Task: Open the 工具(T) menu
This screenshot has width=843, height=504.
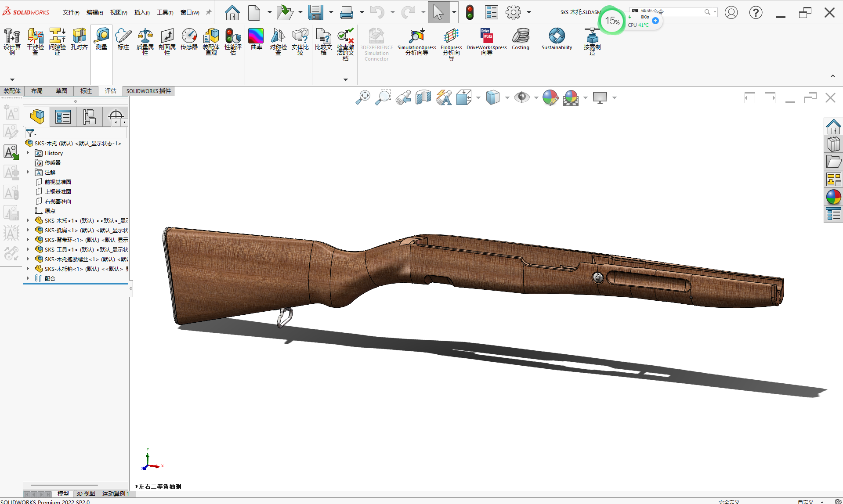Action: point(165,12)
